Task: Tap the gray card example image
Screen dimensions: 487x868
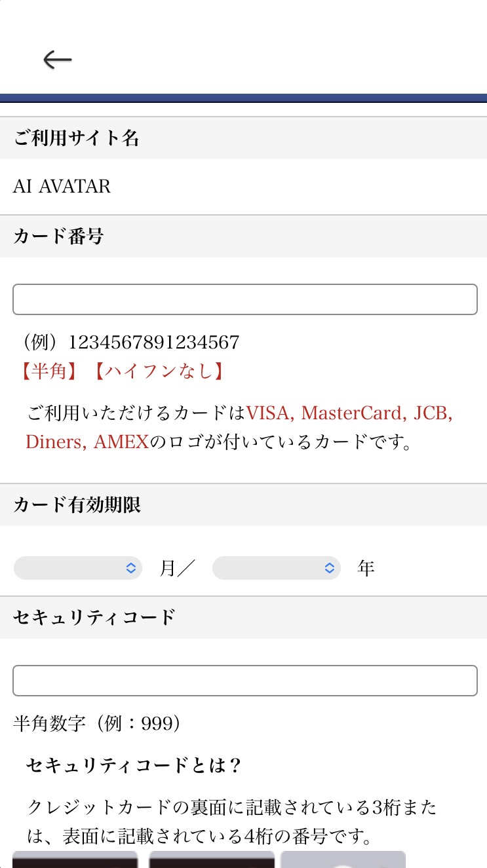Action: [x=343, y=859]
